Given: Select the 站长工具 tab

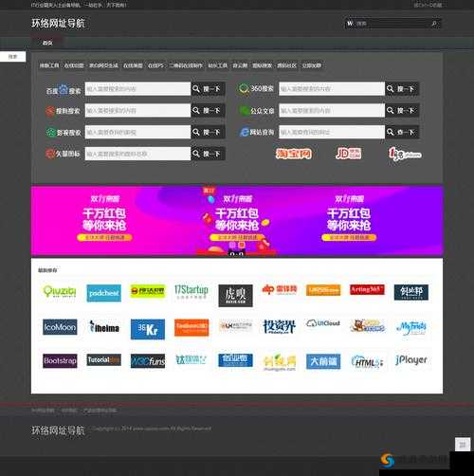Looking at the screenshot, I should pos(217,65).
